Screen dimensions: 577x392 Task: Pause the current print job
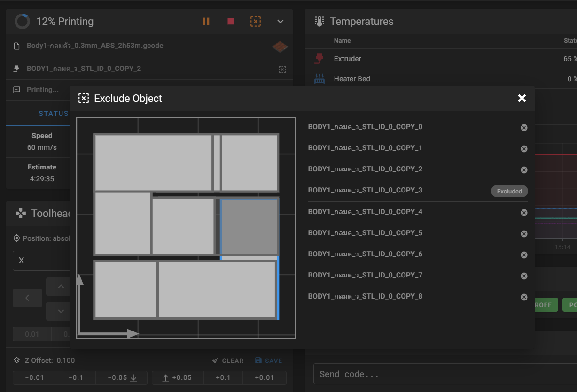[206, 22]
